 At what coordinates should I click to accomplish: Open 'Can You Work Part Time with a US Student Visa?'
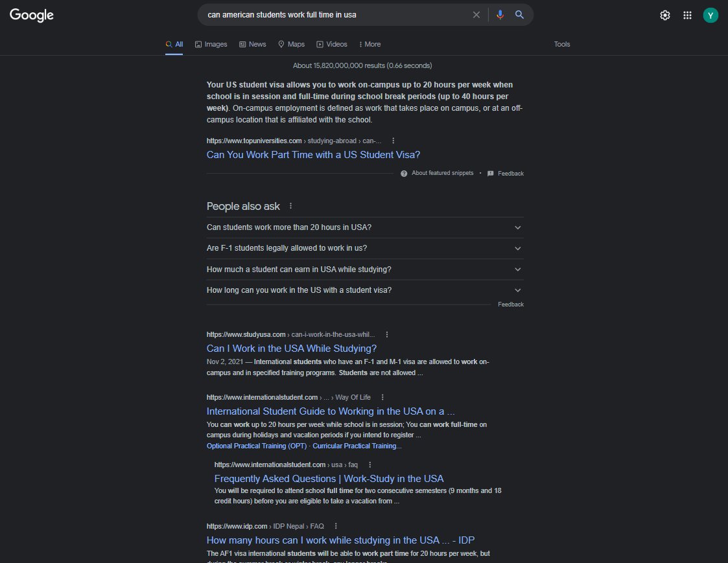(313, 155)
